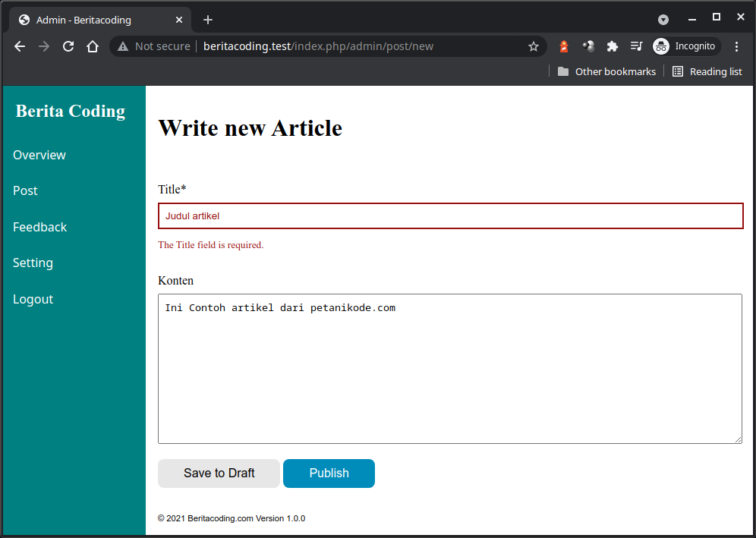Open the Reading list panel
The height and width of the screenshot is (538, 756).
click(x=707, y=71)
